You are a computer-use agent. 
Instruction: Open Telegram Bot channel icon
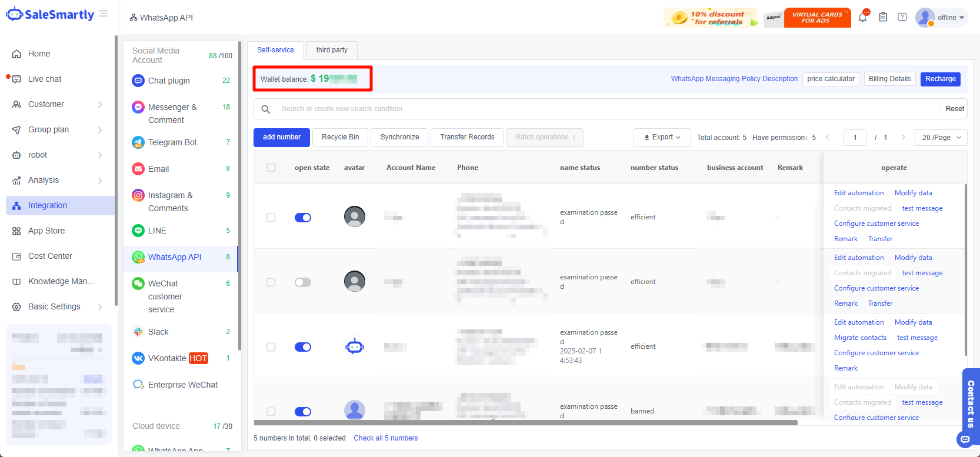pyautogui.click(x=138, y=142)
